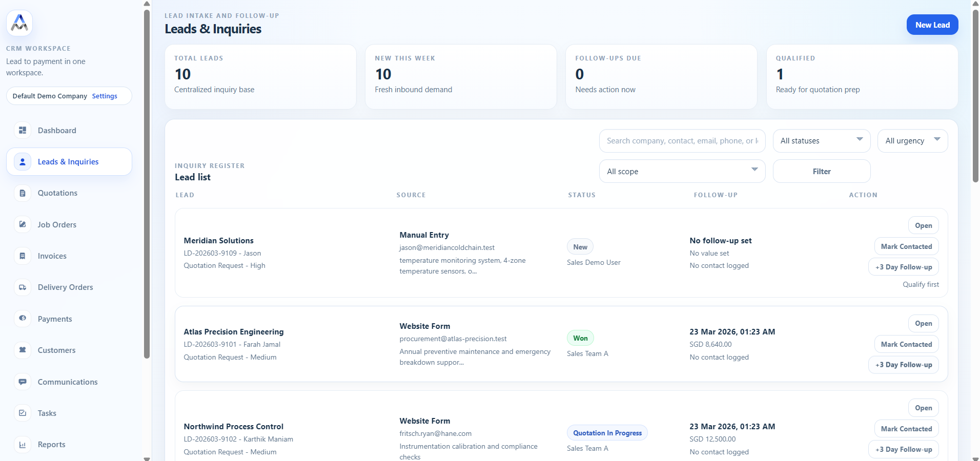Go to Leads & Inquiries menu item
980x461 pixels.
click(x=68, y=162)
